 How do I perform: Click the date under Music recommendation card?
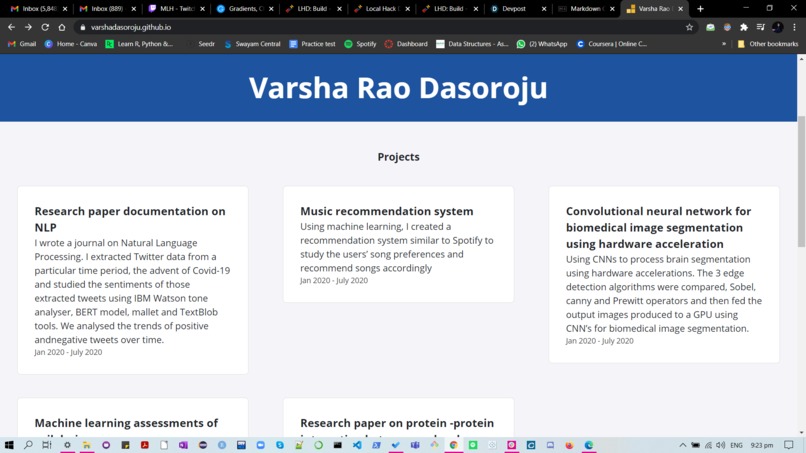pos(334,280)
